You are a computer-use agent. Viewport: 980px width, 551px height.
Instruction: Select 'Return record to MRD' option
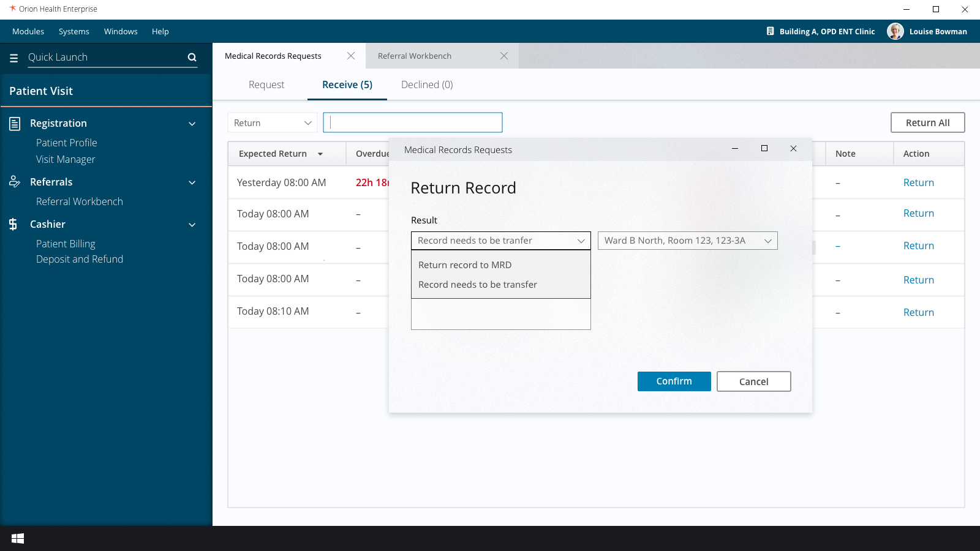[501, 265]
